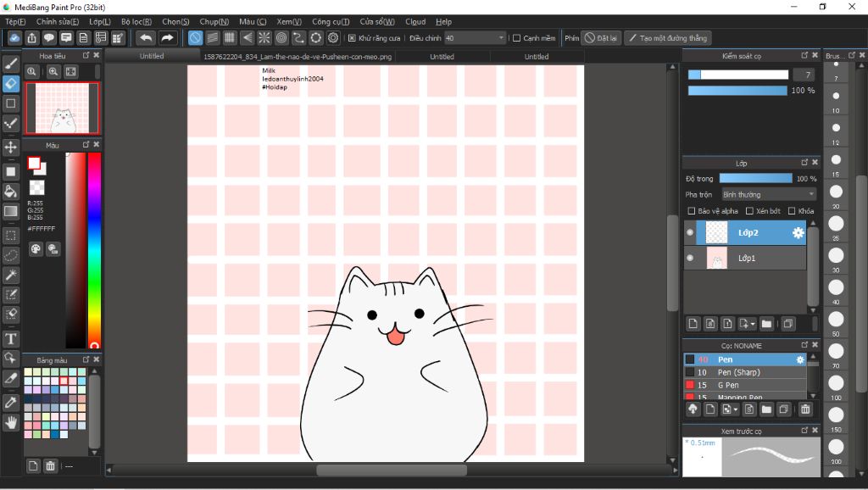Undock the Lớp panel

(x=804, y=162)
